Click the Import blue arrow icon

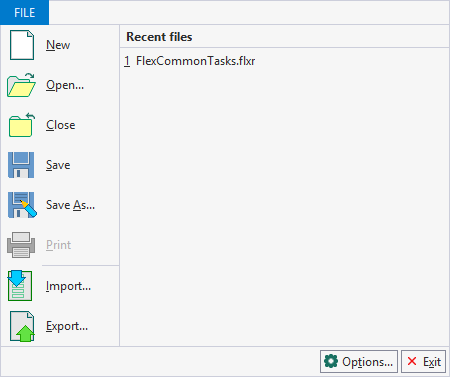pos(20,286)
